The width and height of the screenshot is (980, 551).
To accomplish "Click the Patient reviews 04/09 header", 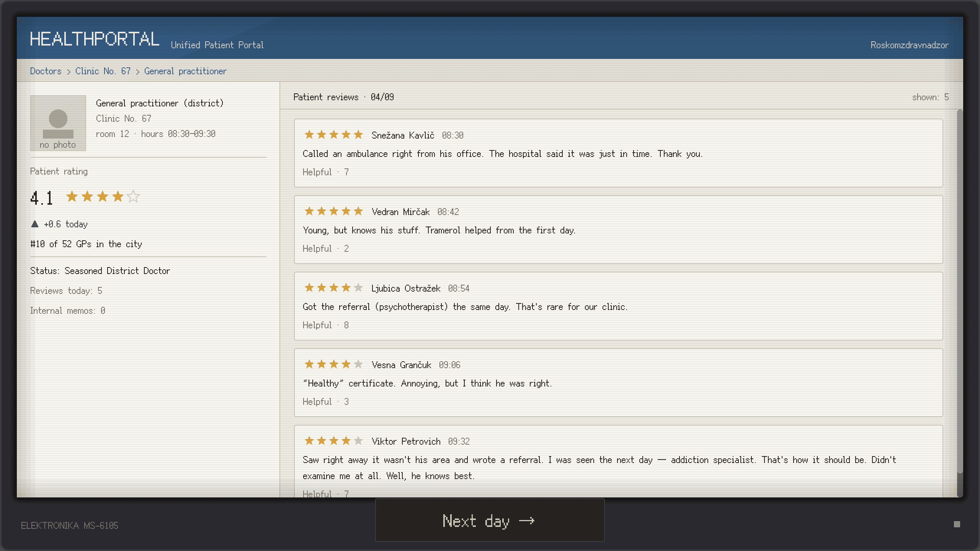I will pos(343,97).
